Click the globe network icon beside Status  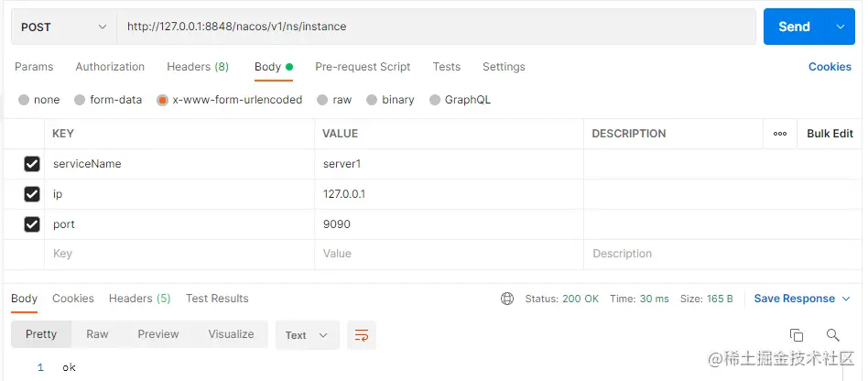pos(507,299)
